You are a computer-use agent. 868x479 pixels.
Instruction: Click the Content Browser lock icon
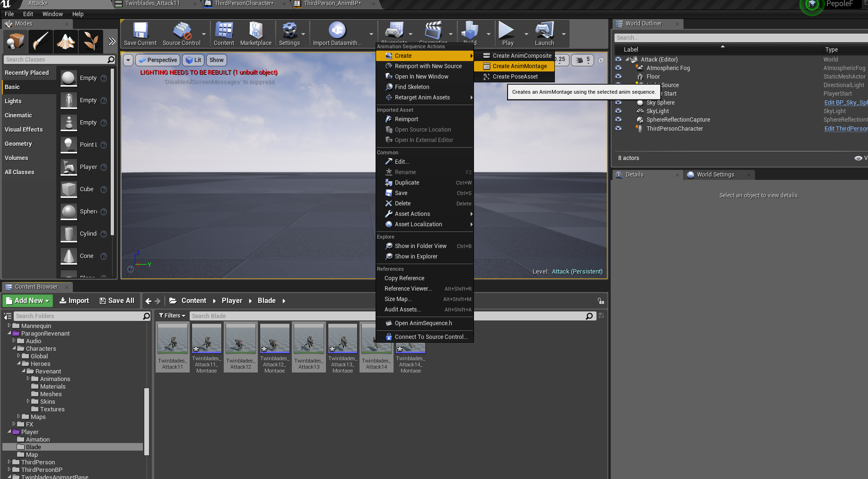pyautogui.click(x=601, y=301)
